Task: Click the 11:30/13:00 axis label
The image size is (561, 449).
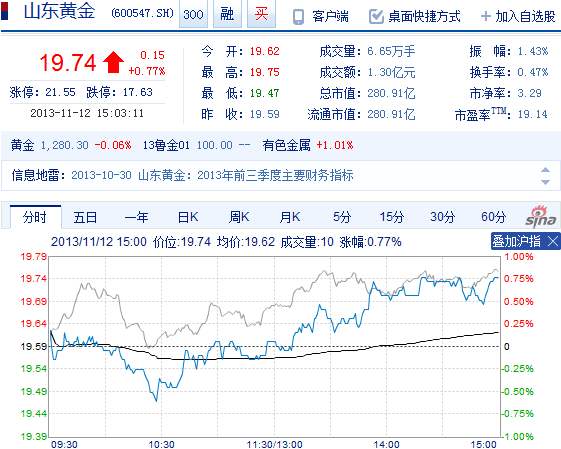Action: (x=274, y=444)
